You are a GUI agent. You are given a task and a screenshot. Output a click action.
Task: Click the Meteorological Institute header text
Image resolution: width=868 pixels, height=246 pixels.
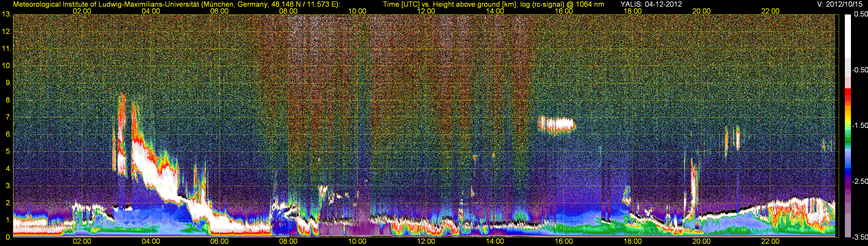(176, 4)
